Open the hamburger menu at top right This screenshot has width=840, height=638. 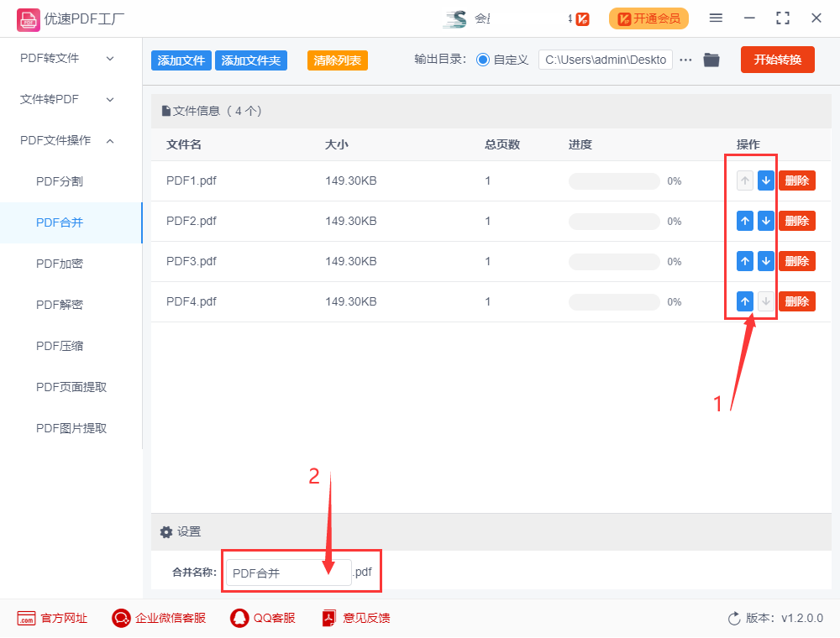(717, 18)
